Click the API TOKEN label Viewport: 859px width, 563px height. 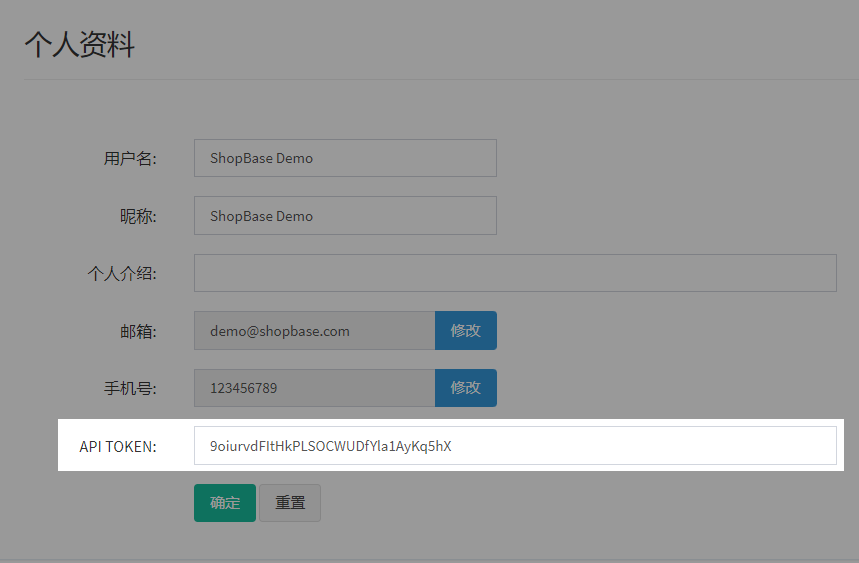[118, 446]
